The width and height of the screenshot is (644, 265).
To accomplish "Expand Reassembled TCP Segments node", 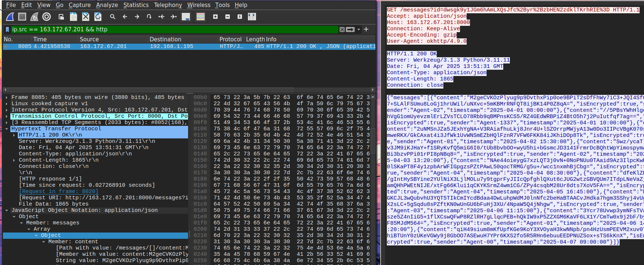I will click(7, 123).
